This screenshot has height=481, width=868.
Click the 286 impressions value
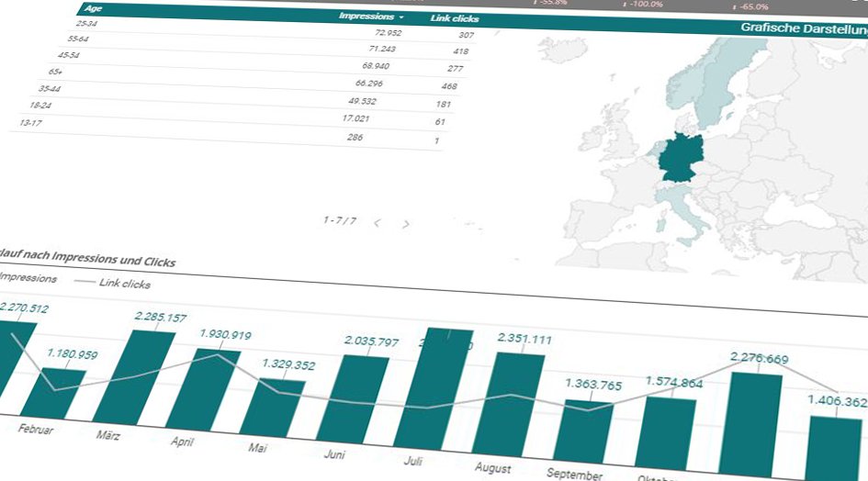click(355, 137)
